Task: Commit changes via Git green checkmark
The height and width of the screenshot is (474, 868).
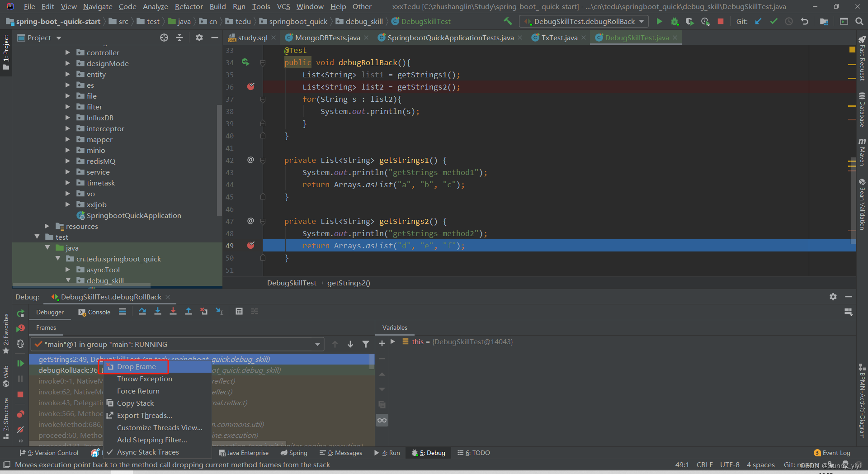Action: click(774, 21)
